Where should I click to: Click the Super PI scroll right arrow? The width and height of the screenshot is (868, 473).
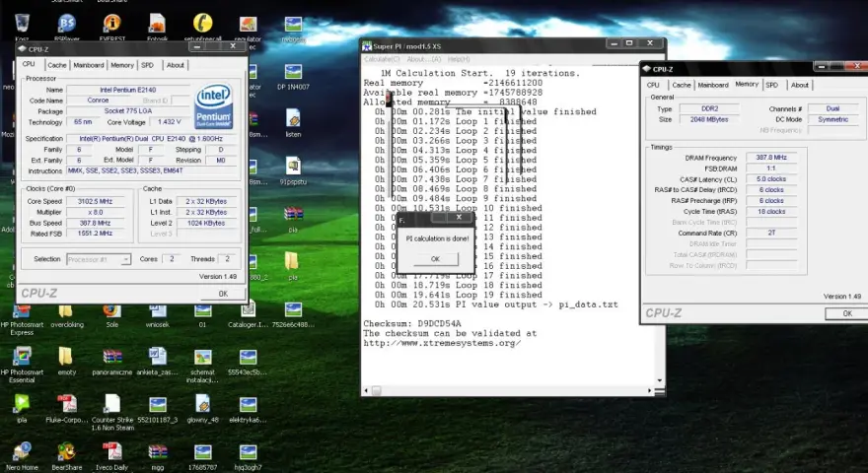650,390
